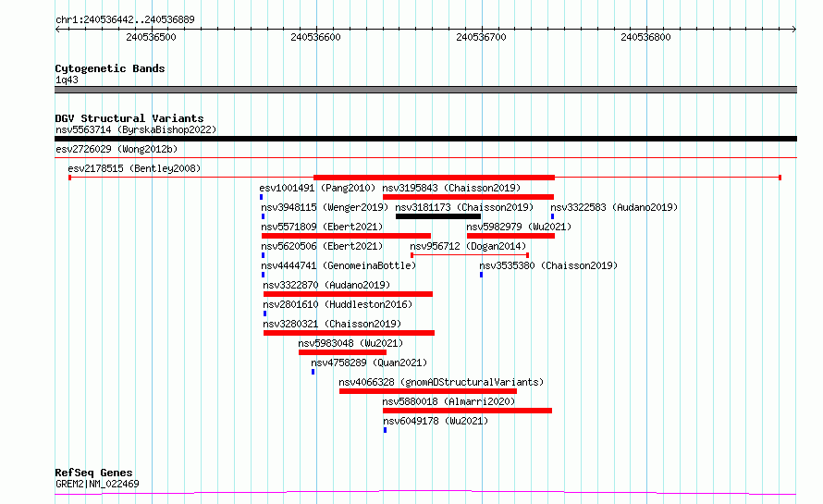
Task: Select the red nsv5982979 variant bar
Action: point(510,236)
